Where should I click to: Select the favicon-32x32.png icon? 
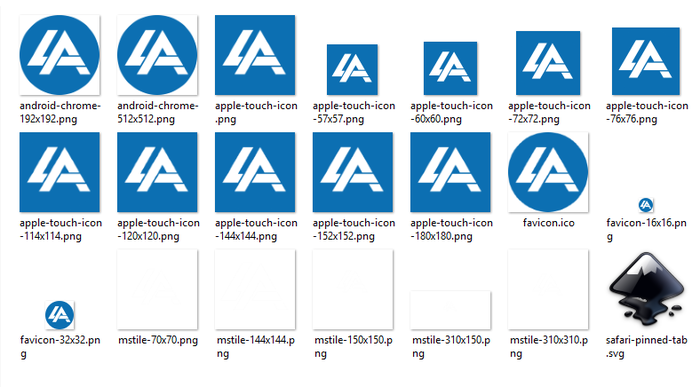59,315
